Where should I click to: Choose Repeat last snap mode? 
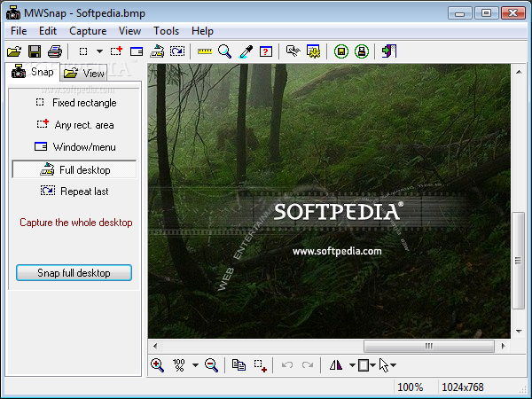74,191
